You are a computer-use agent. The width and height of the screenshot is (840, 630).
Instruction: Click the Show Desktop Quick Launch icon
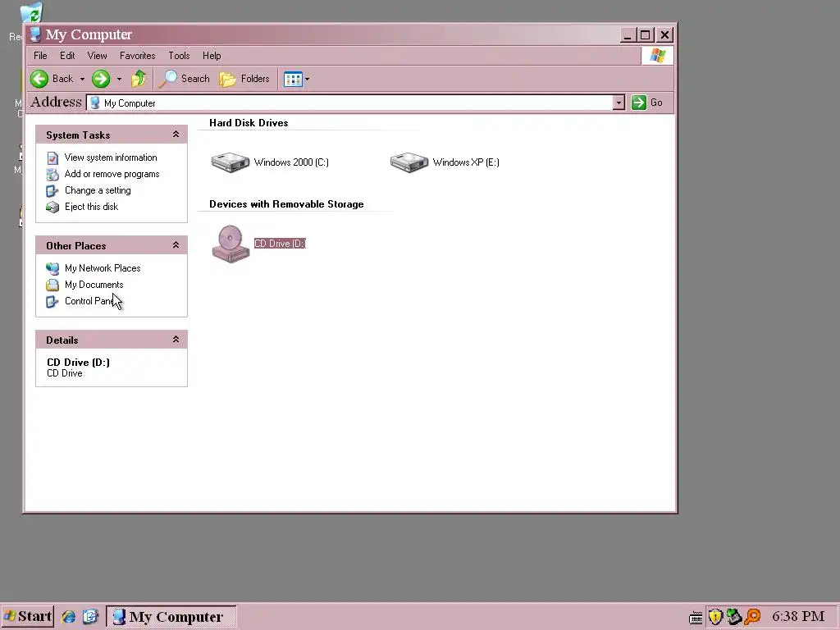[x=90, y=617]
